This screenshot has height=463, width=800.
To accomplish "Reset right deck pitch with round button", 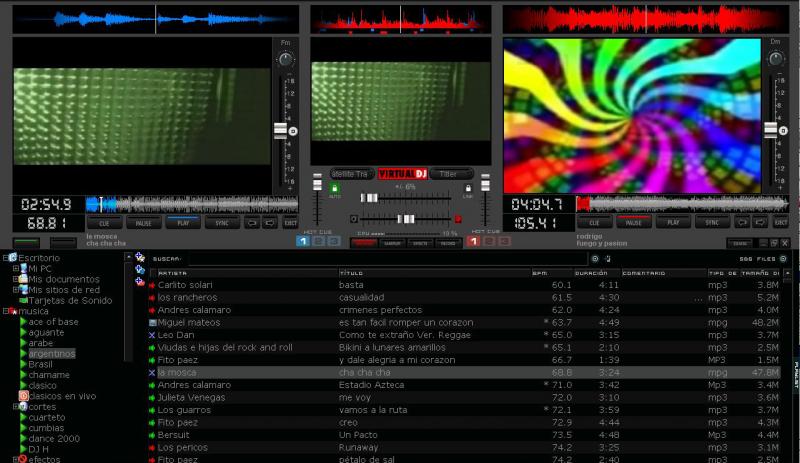I will [783, 131].
